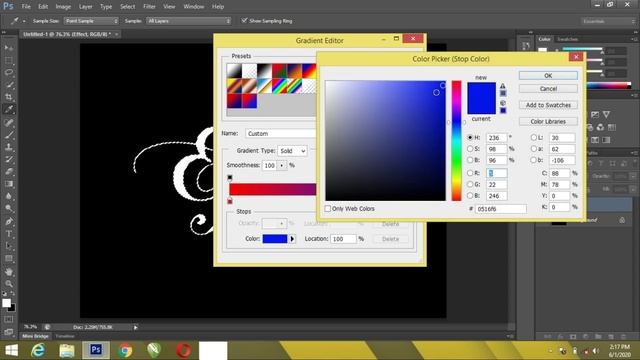This screenshot has height=360, width=640.
Task: Select the Zoom tool
Action: [9, 284]
